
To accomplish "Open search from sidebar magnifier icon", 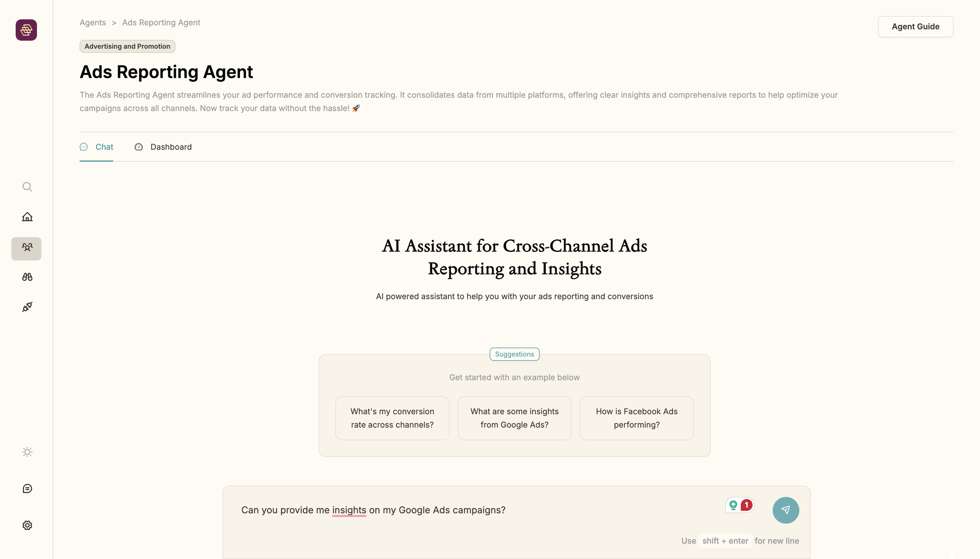I will [x=27, y=187].
